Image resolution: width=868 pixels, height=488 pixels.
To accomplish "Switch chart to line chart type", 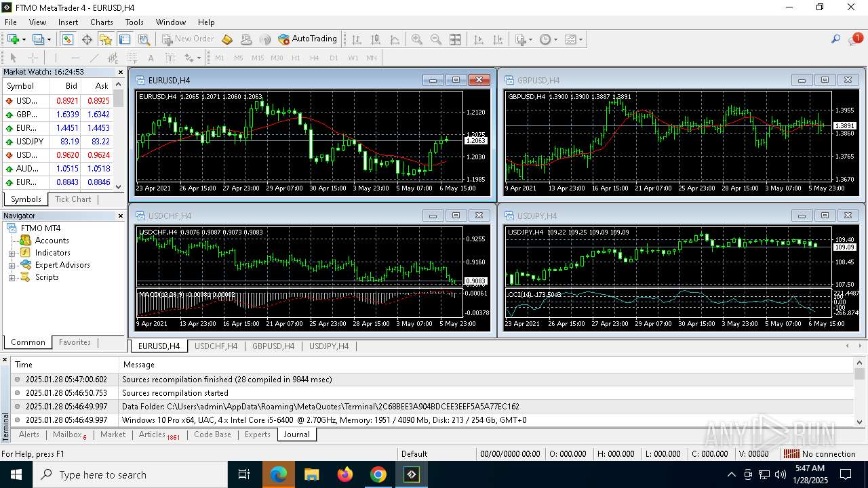I will pyautogui.click(x=395, y=39).
